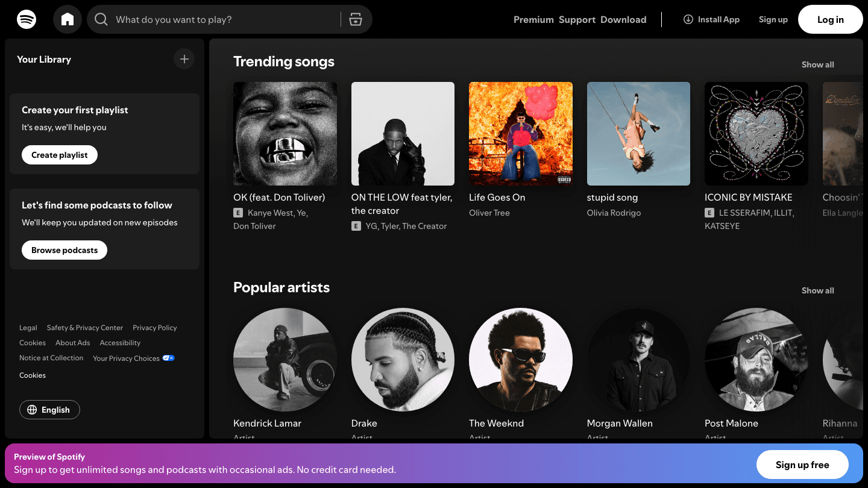This screenshot has width=868, height=488.
Task: Open ON THE LOW cover art
Action: point(403,134)
